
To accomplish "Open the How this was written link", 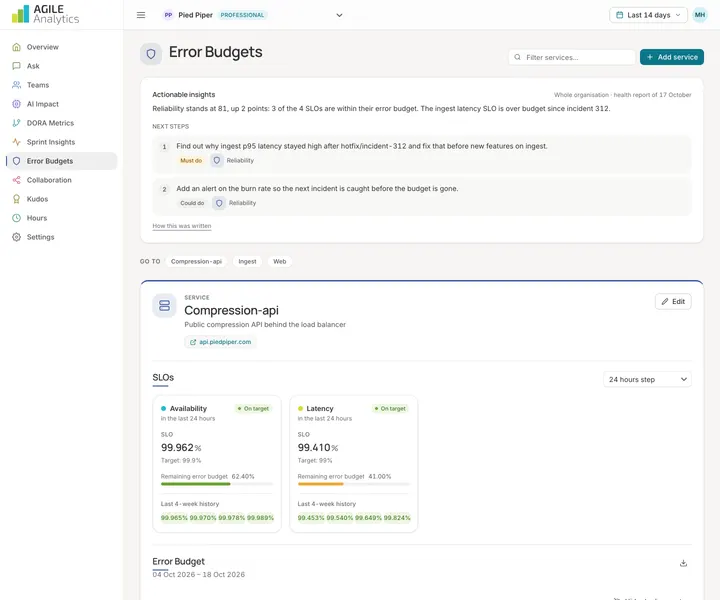I will tap(182, 226).
